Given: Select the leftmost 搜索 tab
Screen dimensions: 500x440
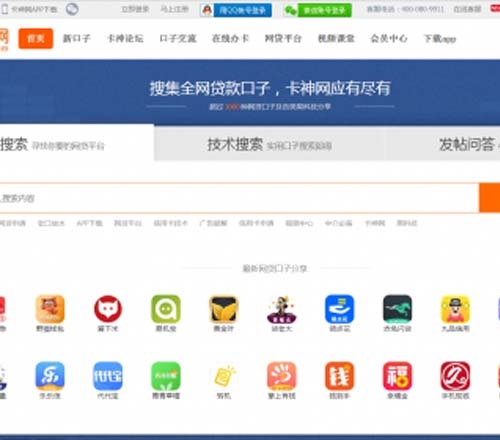Looking at the screenshot, I should pos(77,143).
